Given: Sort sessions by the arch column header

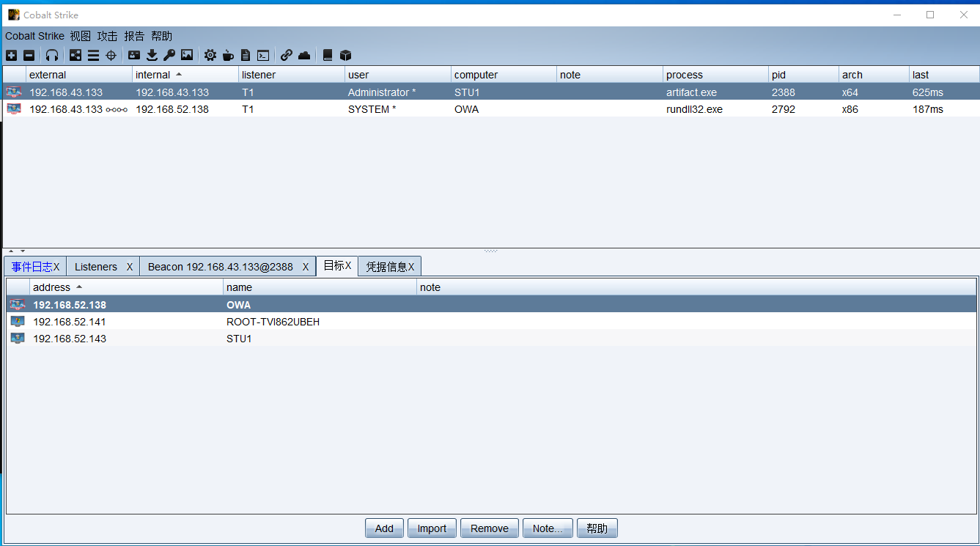Looking at the screenshot, I should [x=874, y=75].
